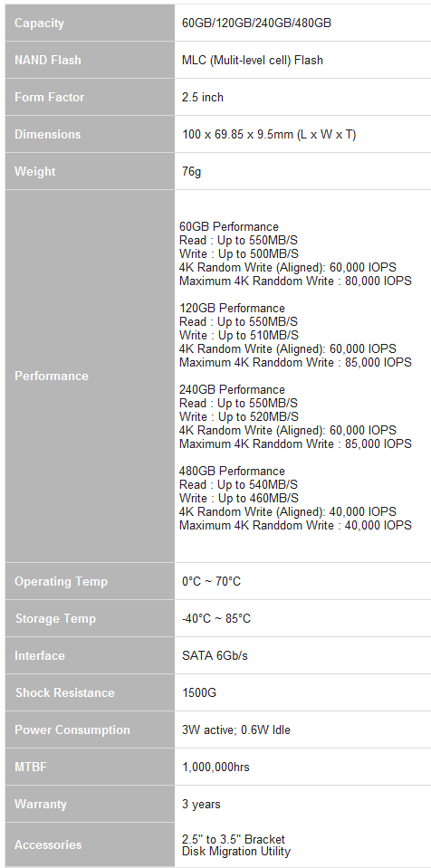Click the -40°C ~ 85°C storage temperature value

click(x=216, y=618)
